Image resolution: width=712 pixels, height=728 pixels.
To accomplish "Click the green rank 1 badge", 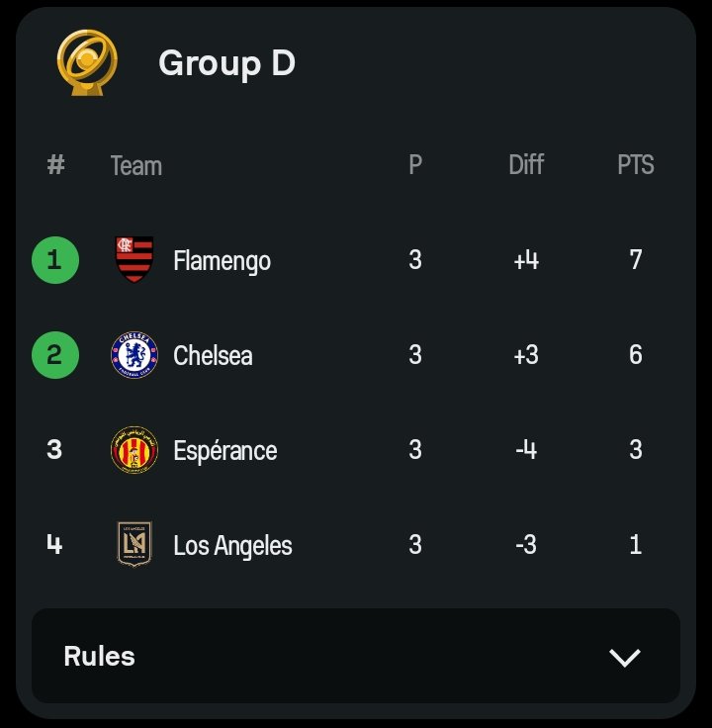I will [x=55, y=260].
